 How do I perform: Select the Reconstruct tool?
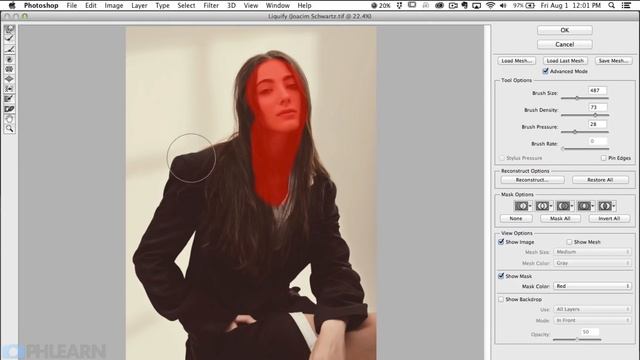tap(9, 39)
